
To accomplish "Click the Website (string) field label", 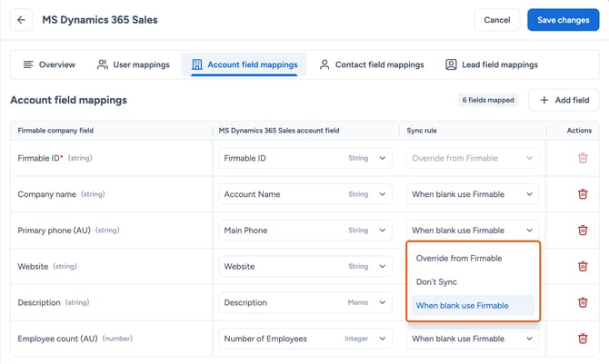I will click(x=47, y=266).
